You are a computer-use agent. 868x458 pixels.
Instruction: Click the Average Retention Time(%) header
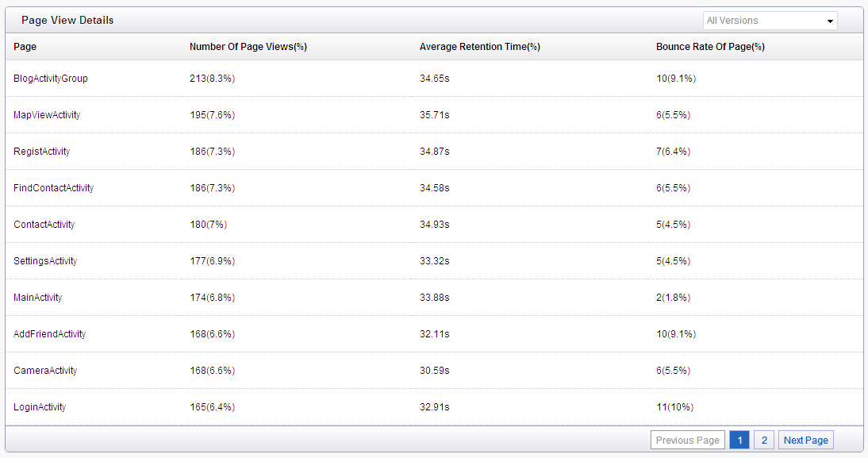[479, 47]
